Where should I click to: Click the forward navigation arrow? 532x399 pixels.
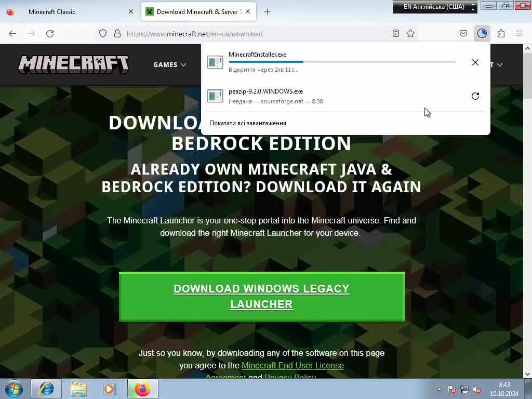[31, 34]
